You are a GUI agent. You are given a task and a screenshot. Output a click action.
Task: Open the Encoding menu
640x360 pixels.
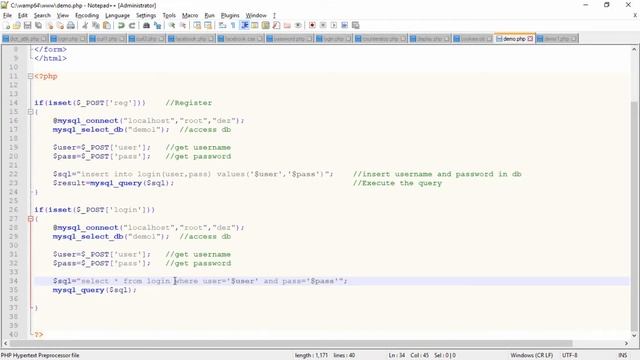(x=87, y=16)
